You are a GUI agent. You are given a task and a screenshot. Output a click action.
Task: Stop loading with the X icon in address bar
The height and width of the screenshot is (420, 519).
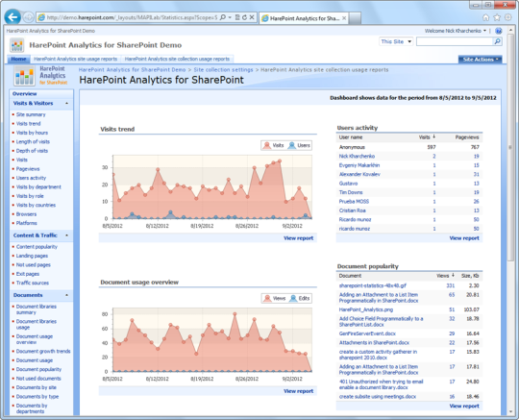tap(252, 17)
